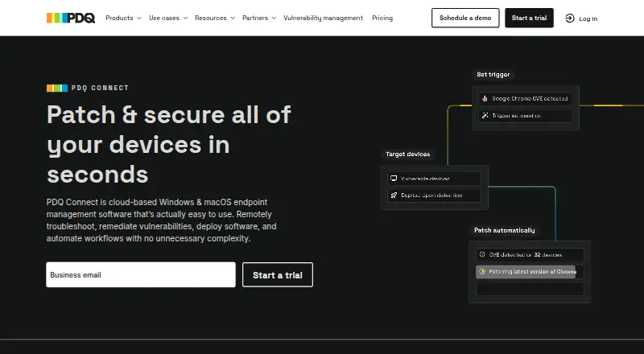Screen dimensions: 644x354
Task: Focus the Business email input field
Action: tap(141, 274)
